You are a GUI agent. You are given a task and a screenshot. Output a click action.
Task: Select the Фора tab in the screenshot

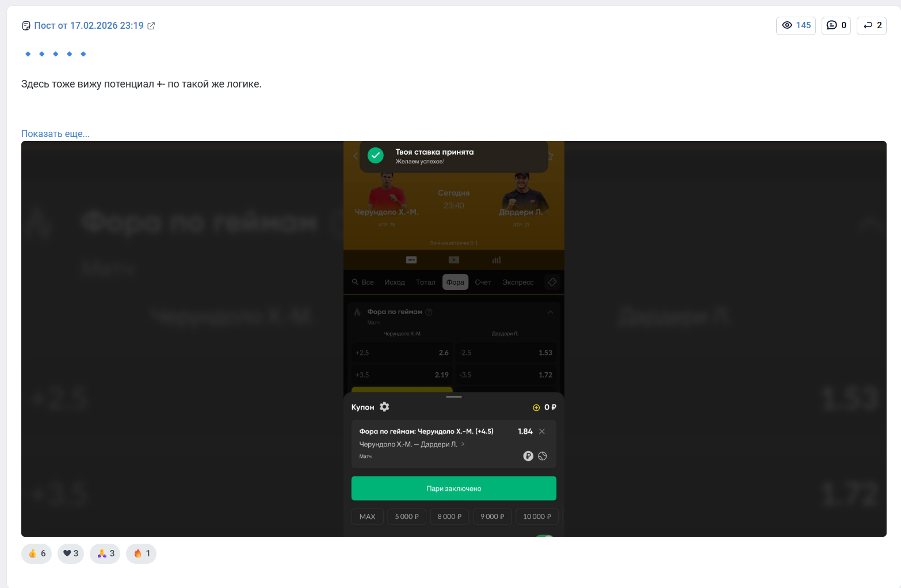tap(455, 282)
